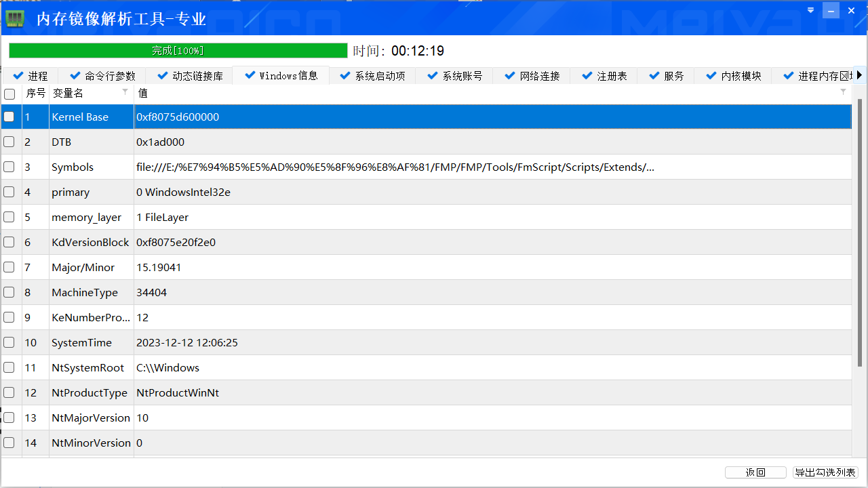868x488 pixels.
Task: Open the 系统启动项 tab
Action: pos(372,76)
